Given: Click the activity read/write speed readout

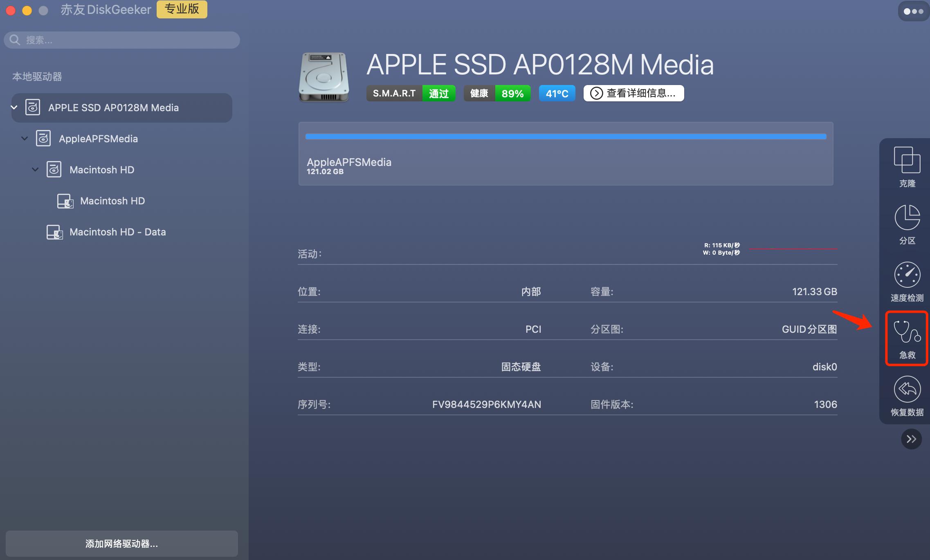Looking at the screenshot, I should [721, 249].
